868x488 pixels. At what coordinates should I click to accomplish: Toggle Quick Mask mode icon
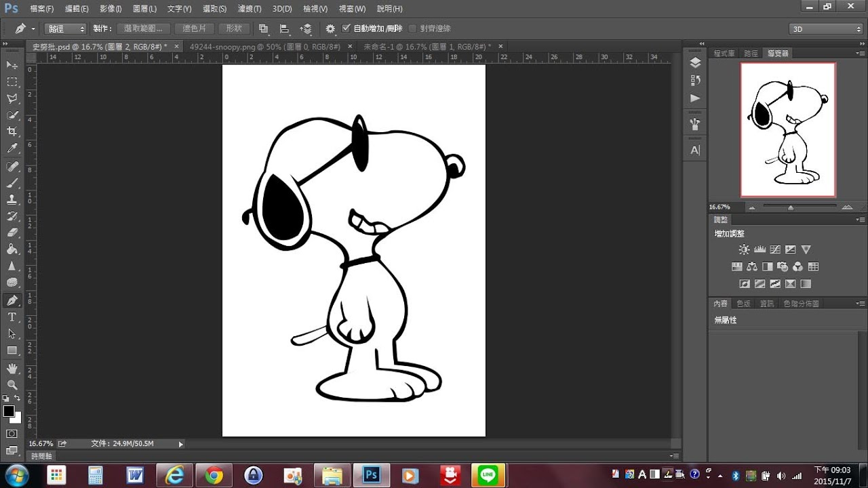coord(12,434)
